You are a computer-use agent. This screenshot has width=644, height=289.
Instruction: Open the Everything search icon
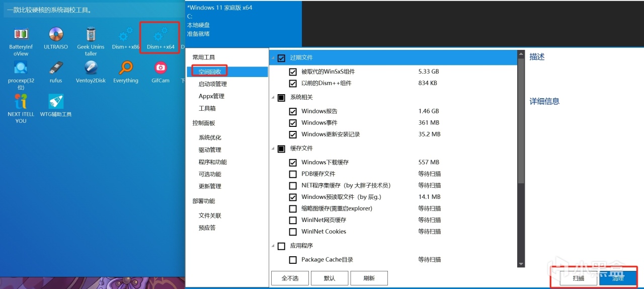pos(125,72)
